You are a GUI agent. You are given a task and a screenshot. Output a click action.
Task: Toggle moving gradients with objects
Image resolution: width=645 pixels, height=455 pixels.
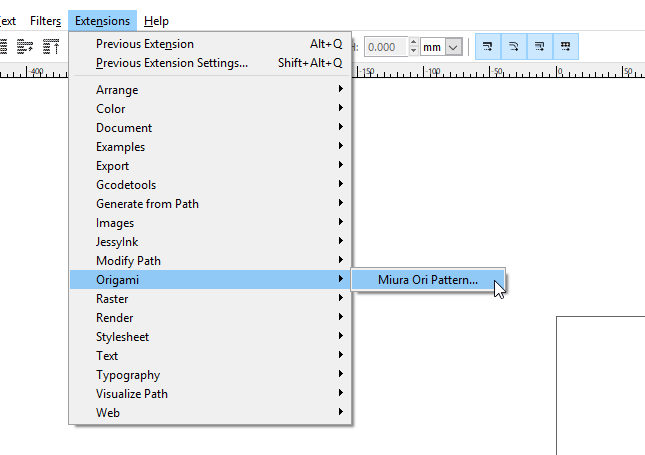(x=540, y=47)
